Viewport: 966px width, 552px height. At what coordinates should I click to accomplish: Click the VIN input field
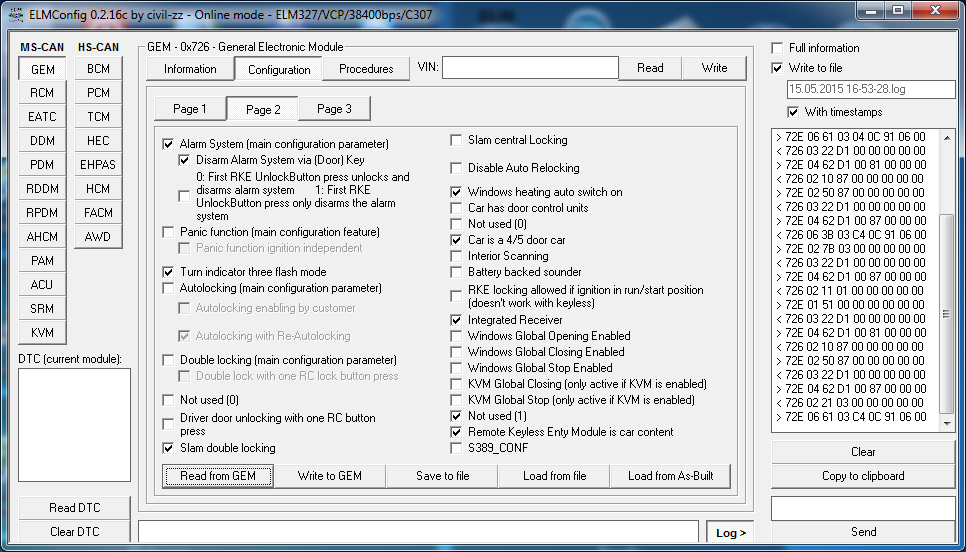coord(530,68)
